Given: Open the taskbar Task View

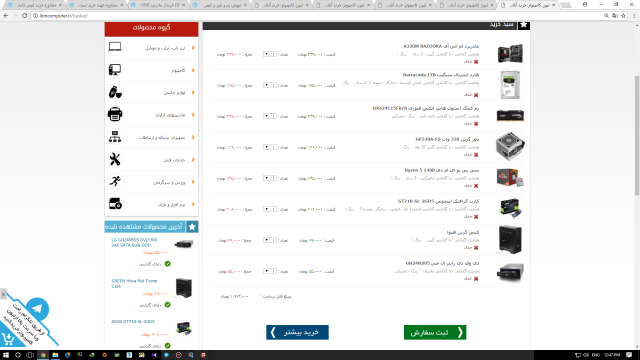Looking at the screenshot, I should point(30,355).
